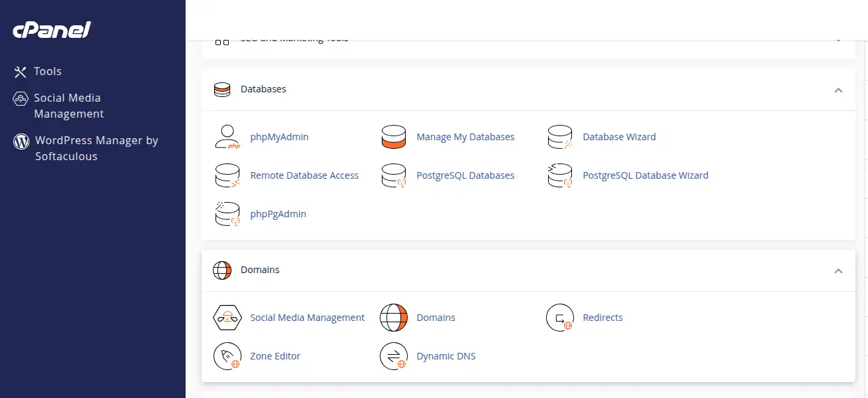The width and height of the screenshot is (868, 398).
Task: Click the Remote Database Access icon
Action: 227,175
